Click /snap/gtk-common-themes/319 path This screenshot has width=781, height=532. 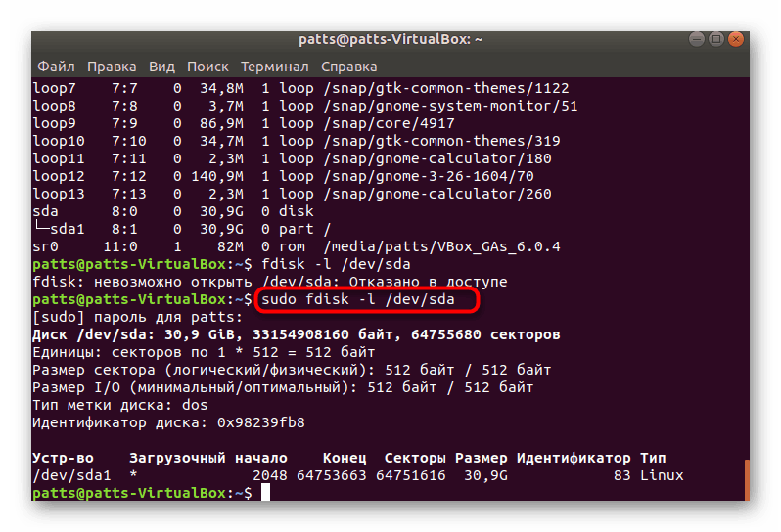coord(441,141)
